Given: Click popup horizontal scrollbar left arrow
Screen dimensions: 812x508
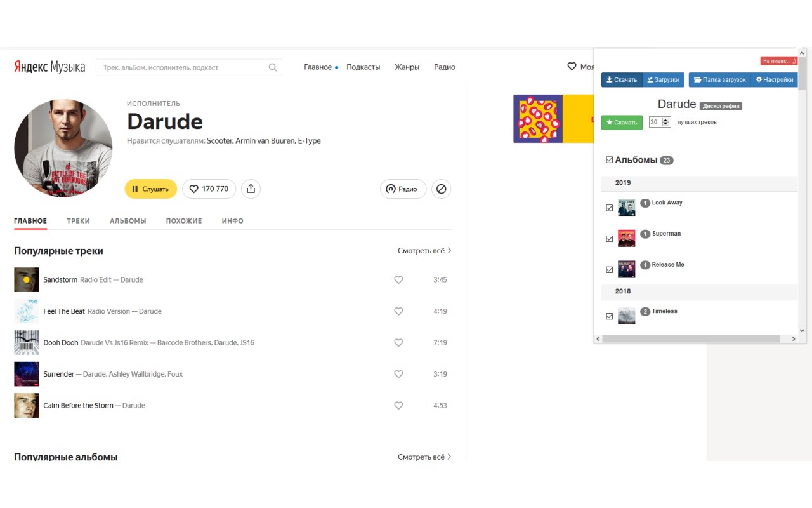Looking at the screenshot, I should pos(598,339).
